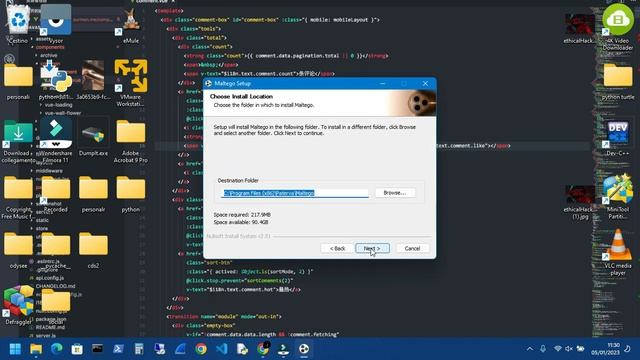Click the muted volume tray icon
Viewport: 640px width, 360px height.
point(569,349)
